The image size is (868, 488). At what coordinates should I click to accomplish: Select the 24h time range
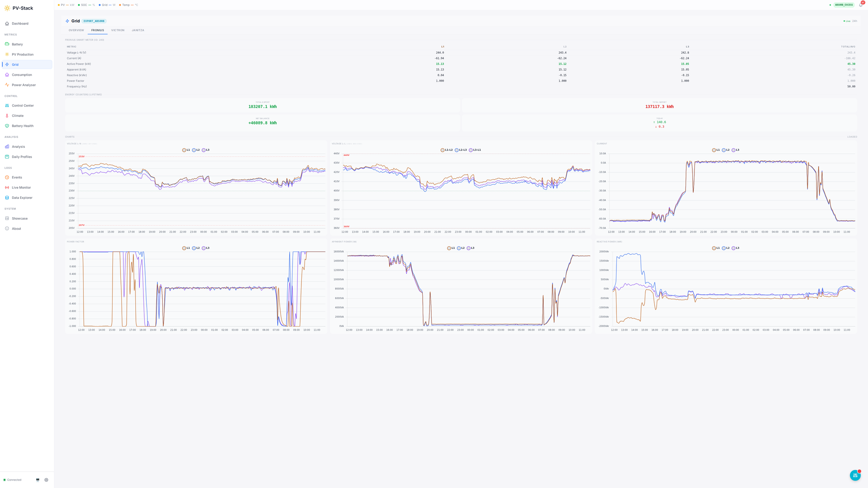pyautogui.click(x=854, y=21)
